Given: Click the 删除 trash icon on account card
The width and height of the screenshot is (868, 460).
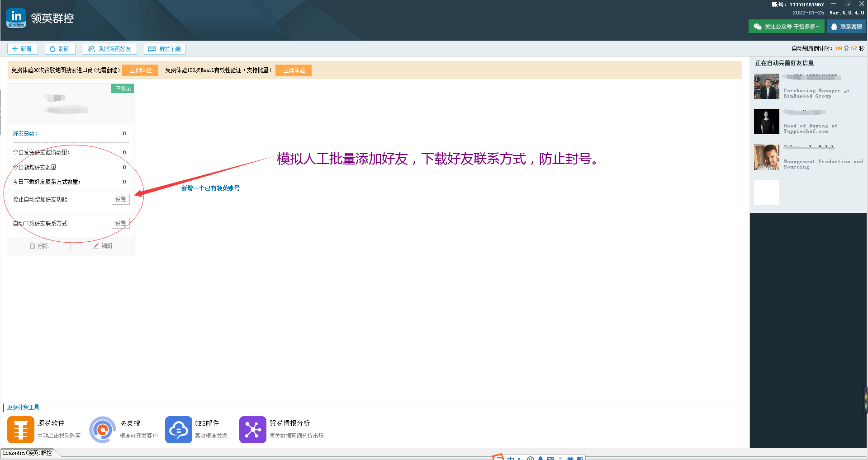Looking at the screenshot, I should click(32, 245).
